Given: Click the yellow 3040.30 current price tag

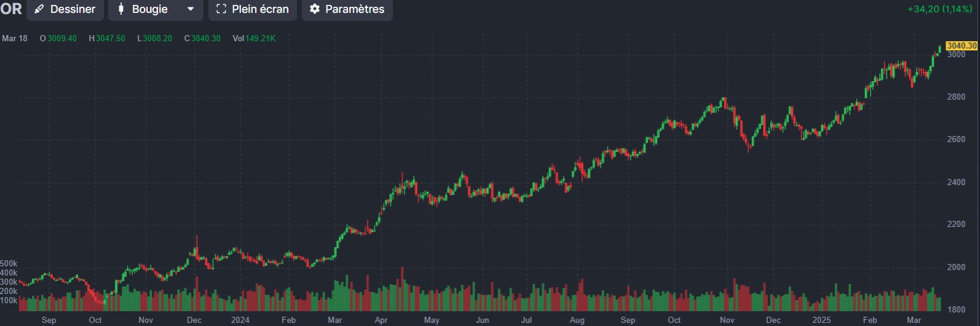Looking at the screenshot, I should (x=961, y=46).
